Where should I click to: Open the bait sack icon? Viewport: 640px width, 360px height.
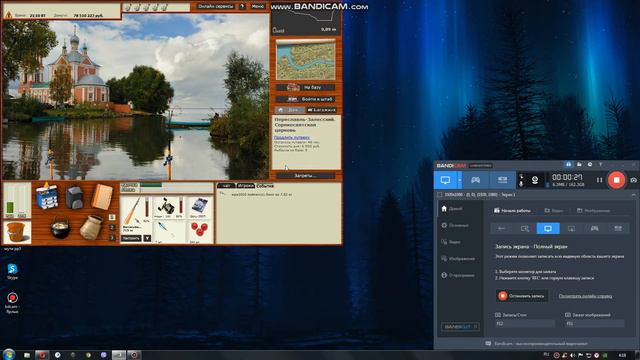(91, 227)
